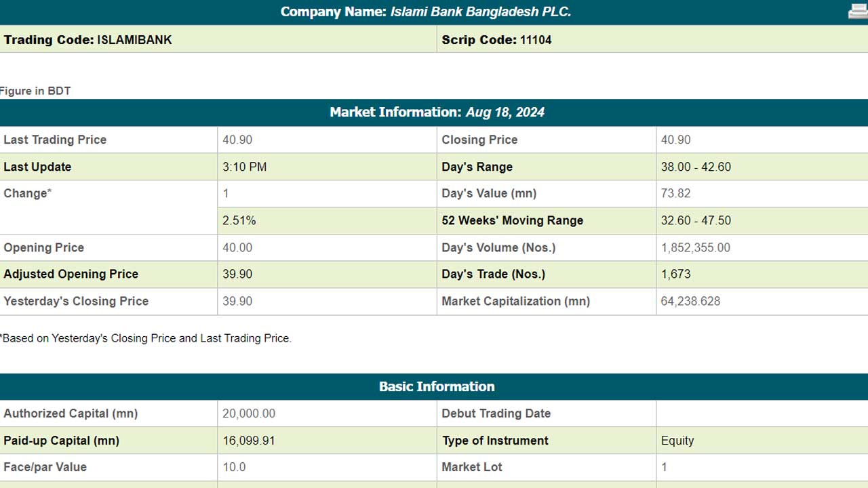Select the Day's Volume value 1,852,355.00
Viewport: 868px width, 488px height.
tap(696, 247)
